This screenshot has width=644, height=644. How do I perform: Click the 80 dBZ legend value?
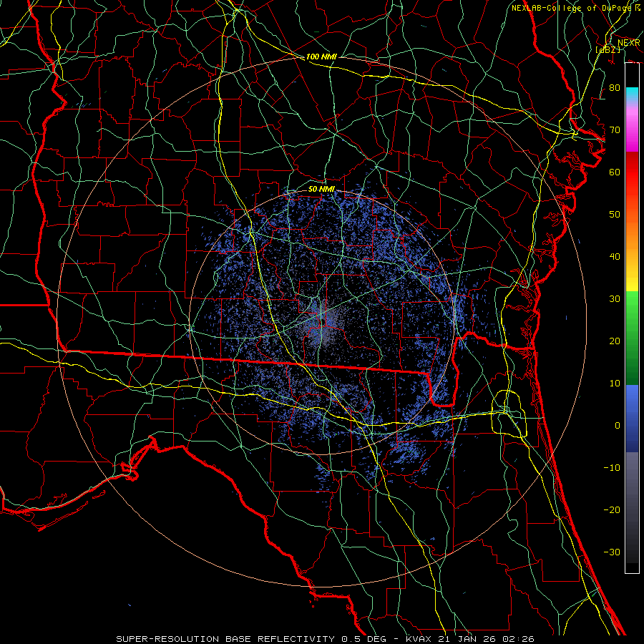(x=615, y=87)
